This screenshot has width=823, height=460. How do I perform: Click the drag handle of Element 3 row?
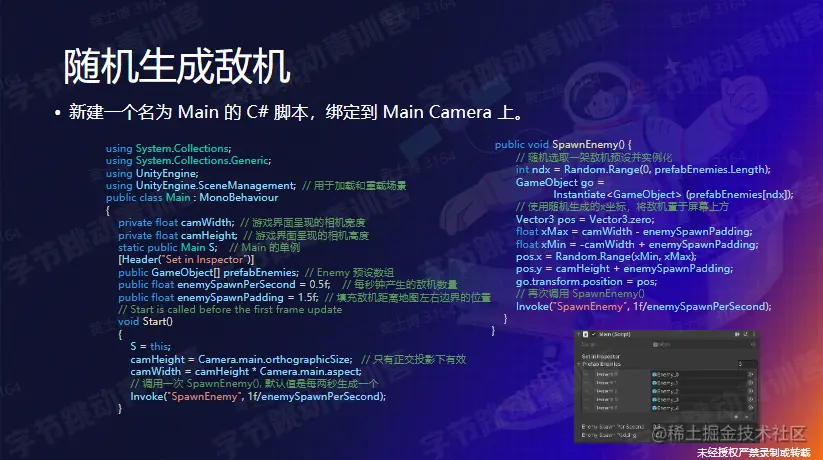(x=586, y=400)
